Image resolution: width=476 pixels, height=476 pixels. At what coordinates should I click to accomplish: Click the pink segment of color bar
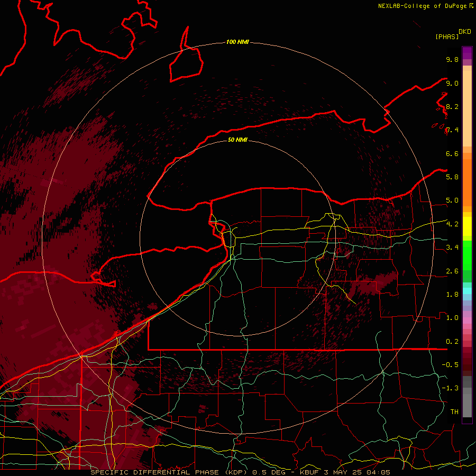[x=467, y=321]
